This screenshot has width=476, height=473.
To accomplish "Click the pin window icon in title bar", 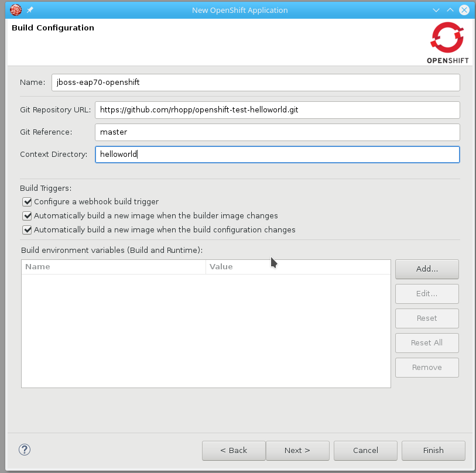I will (x=30, y=10).
